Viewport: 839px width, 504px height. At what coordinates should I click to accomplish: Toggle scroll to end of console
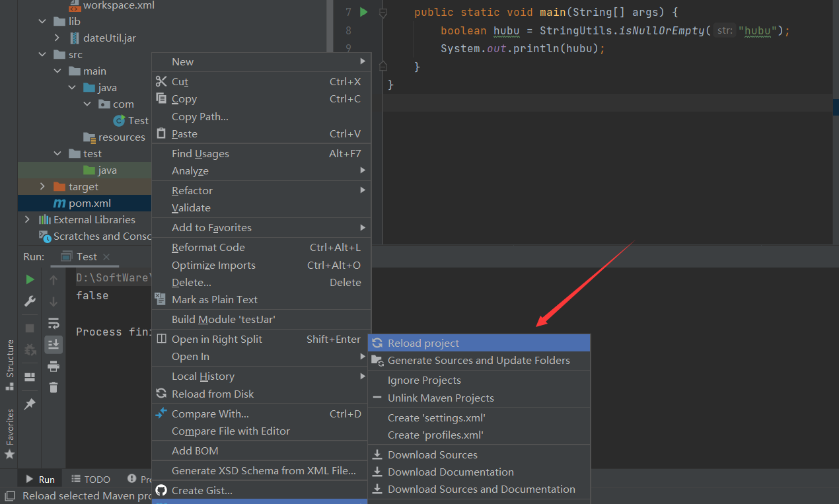(54, 344)
